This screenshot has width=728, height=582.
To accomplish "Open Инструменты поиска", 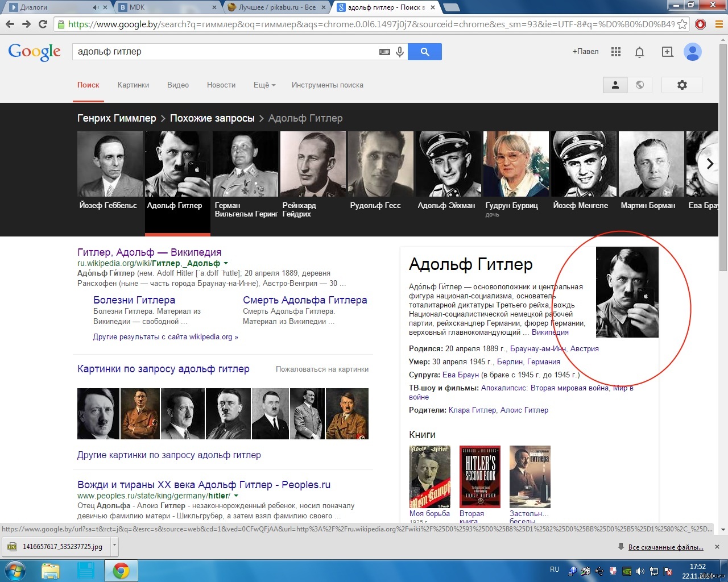I will pos(328,85).
